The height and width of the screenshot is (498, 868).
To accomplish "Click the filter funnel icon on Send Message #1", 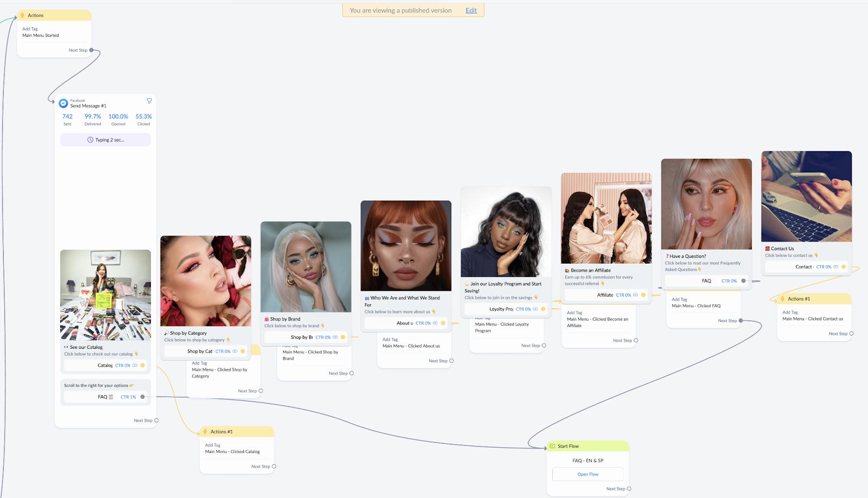I will [149, 101].
